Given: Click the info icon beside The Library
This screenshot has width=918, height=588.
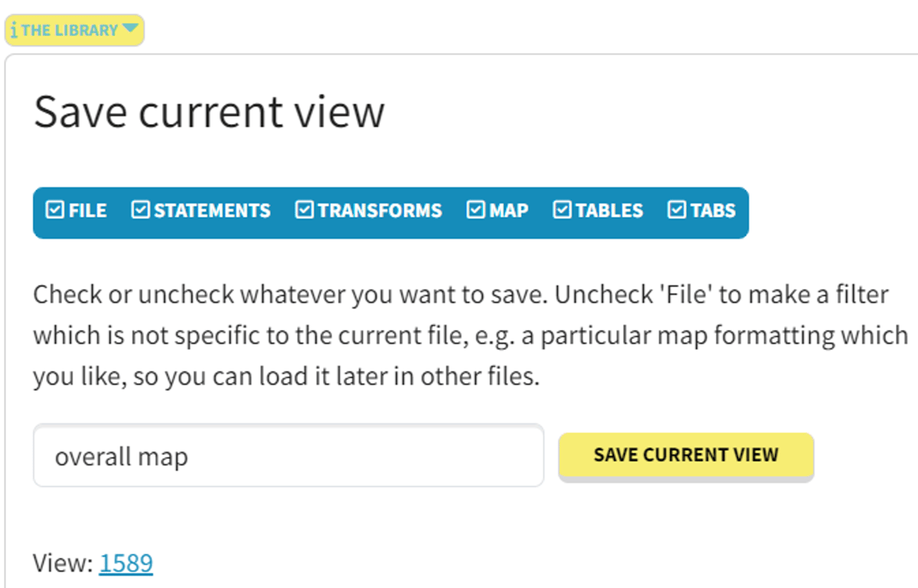Looking at the screenshot, I should click(x=14, y=30).
